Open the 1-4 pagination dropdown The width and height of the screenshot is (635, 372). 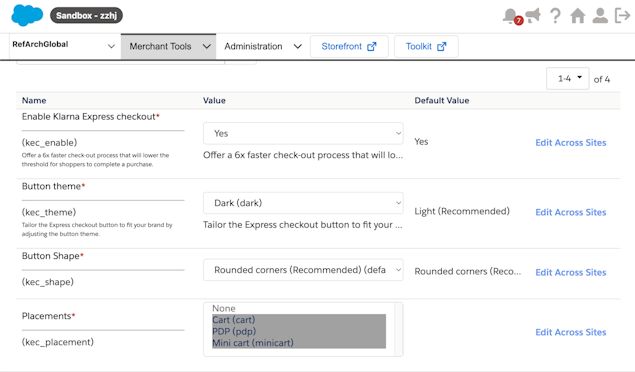tap(568, 79)
